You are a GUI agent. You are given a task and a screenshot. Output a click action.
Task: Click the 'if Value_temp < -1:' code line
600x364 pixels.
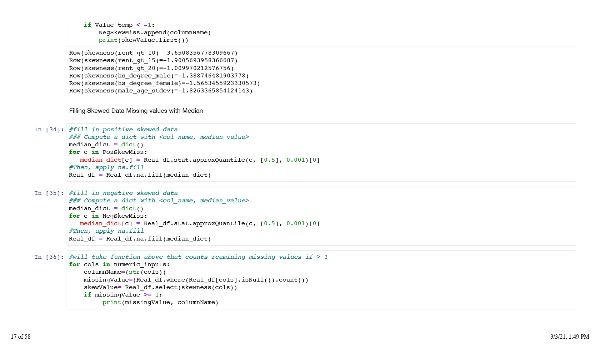119,25
